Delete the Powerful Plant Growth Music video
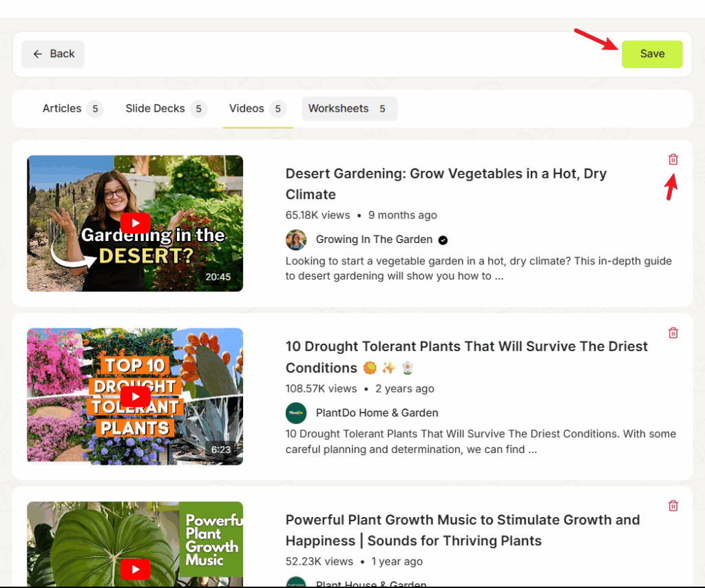The width and height of the screenshot is (705, 588). pos(673,506)
